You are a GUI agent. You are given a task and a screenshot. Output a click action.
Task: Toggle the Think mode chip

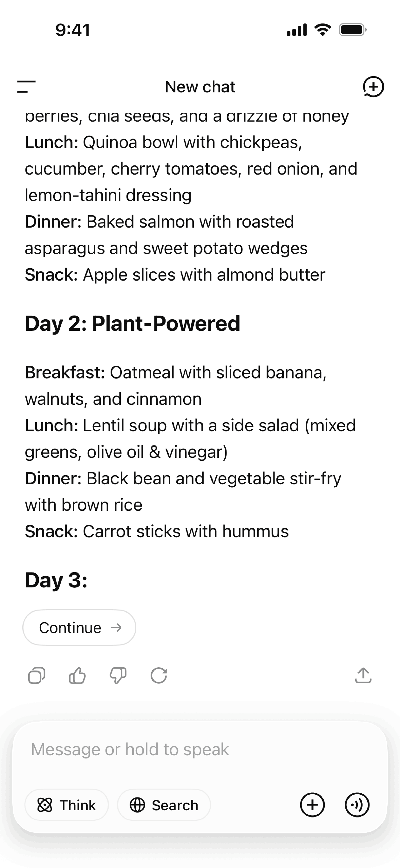(67, 805)
